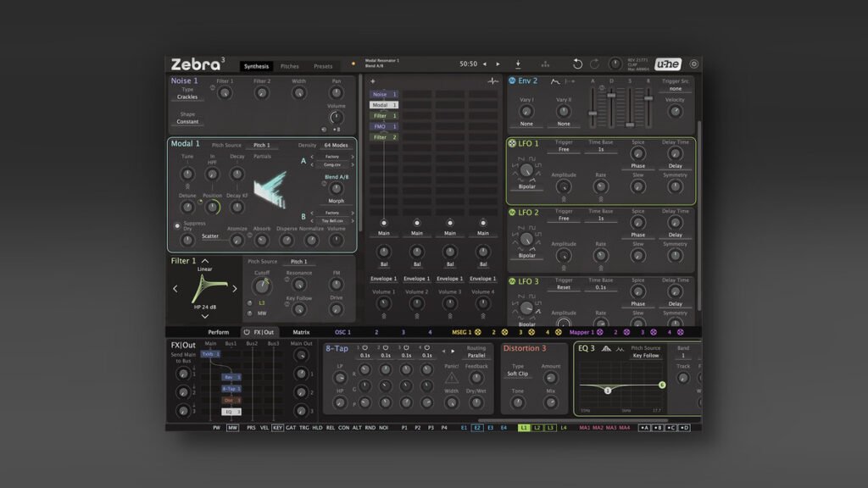Screen dimensions: 868x488
Task: Click the Env 2 Decay slider
Action: (611, 106)
